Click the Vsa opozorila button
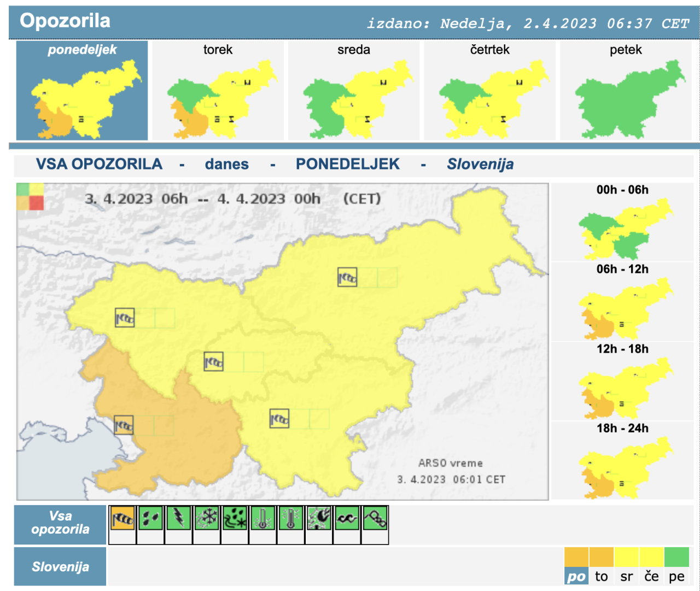This screenshot has height=591, width=700. tap(60, 523)
